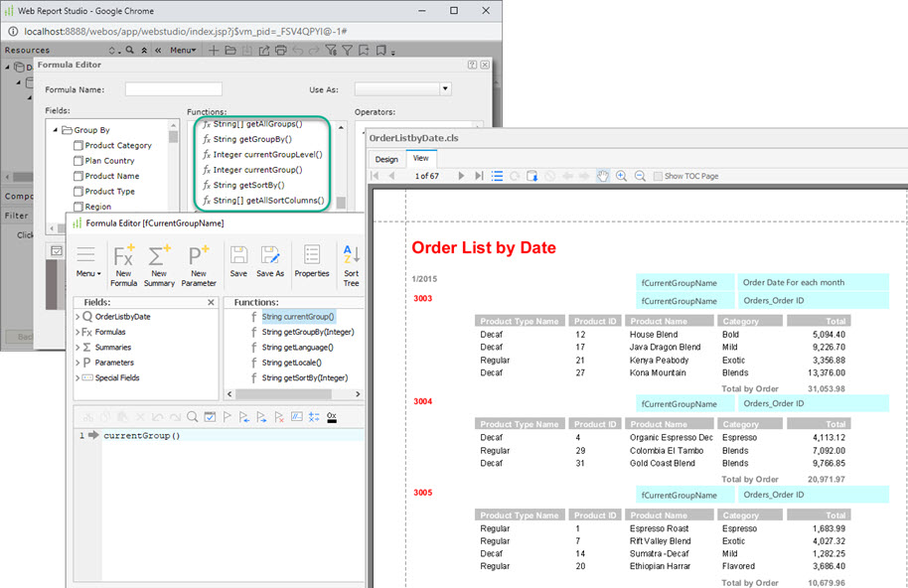Select String getGroupBy(Integer) function
The height and width of the screenshot is (588, 908).
308,332
